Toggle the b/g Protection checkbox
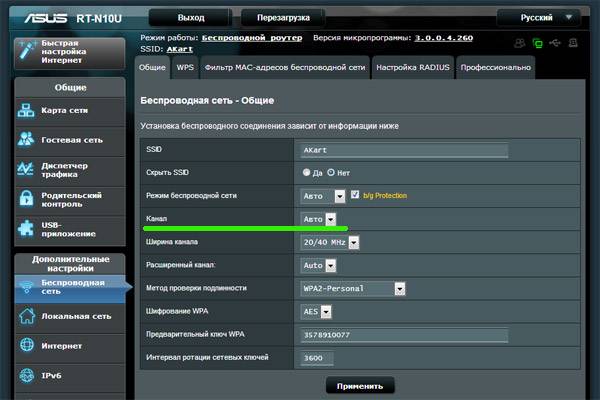Image resolution: width=600 pixels, height=400 pixels. pyautogui.click(x=355, y=194)
